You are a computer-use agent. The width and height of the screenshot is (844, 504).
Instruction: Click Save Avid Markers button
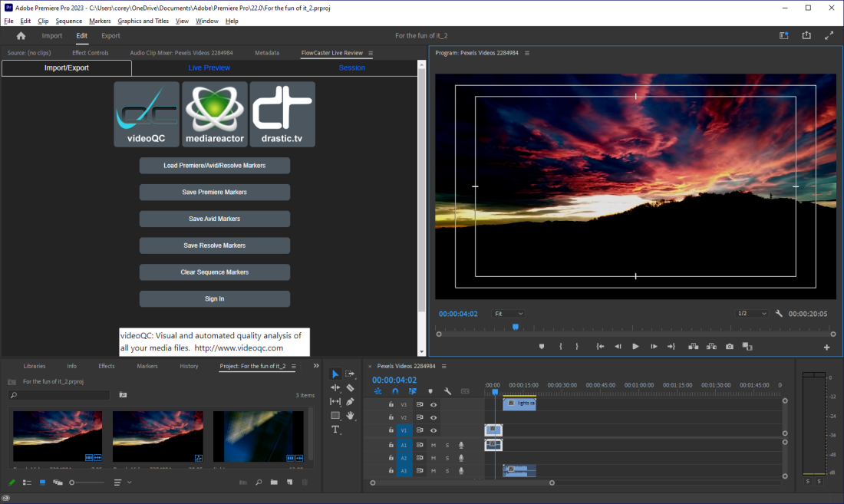click(x=215, y=219)
